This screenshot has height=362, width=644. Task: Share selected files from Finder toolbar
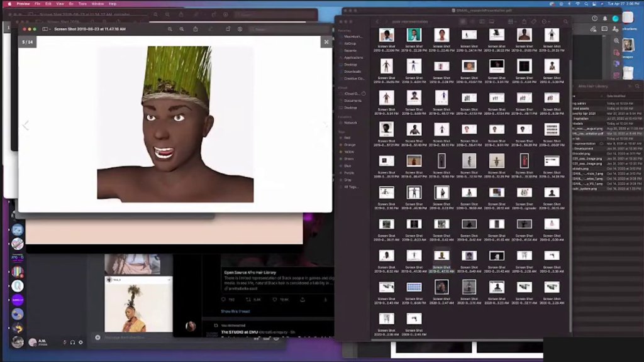pos(524,22)
